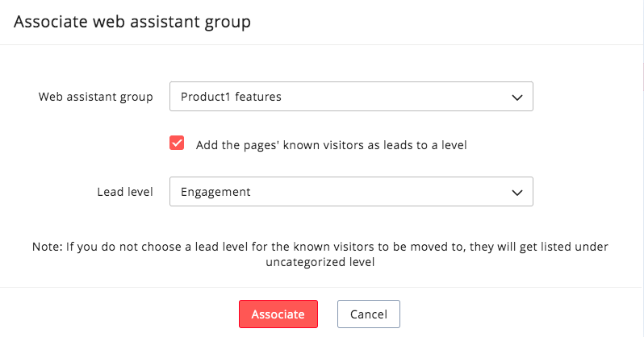Screen dimensions: 644x337
Task: Expand the Lead level dropdown
Action: (x=351, y=192)
